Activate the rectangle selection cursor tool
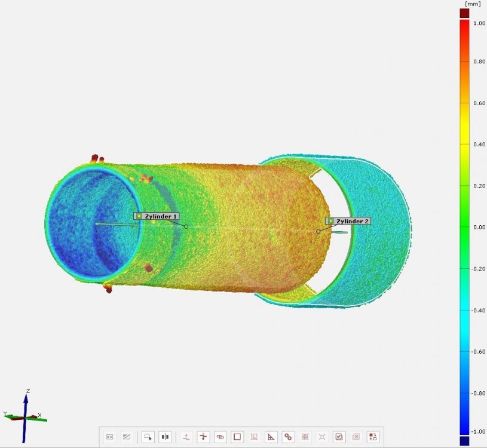The height and width of the screenshot is (448, 487). [148, 437]
